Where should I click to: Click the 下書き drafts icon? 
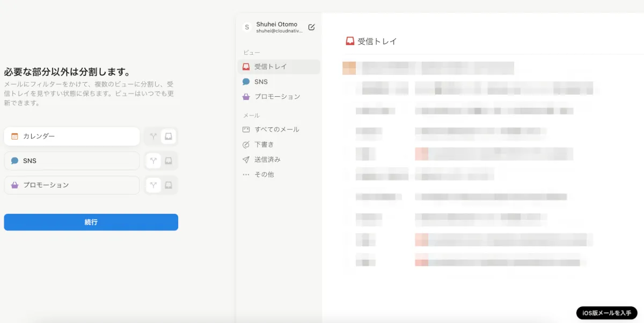[x=246, y=145]
